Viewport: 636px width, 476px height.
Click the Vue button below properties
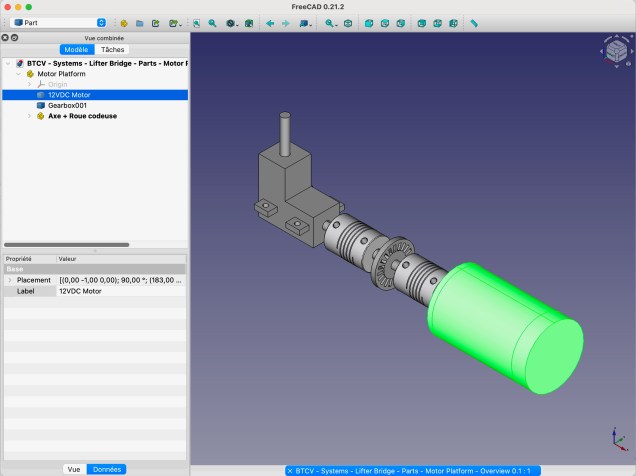click(74, 468)
